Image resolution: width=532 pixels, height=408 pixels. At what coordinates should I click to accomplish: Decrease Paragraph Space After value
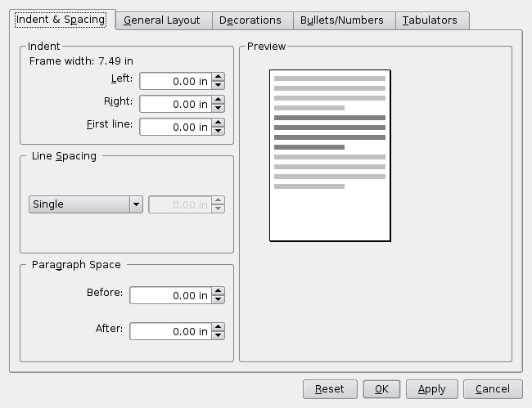coord(218,335)
